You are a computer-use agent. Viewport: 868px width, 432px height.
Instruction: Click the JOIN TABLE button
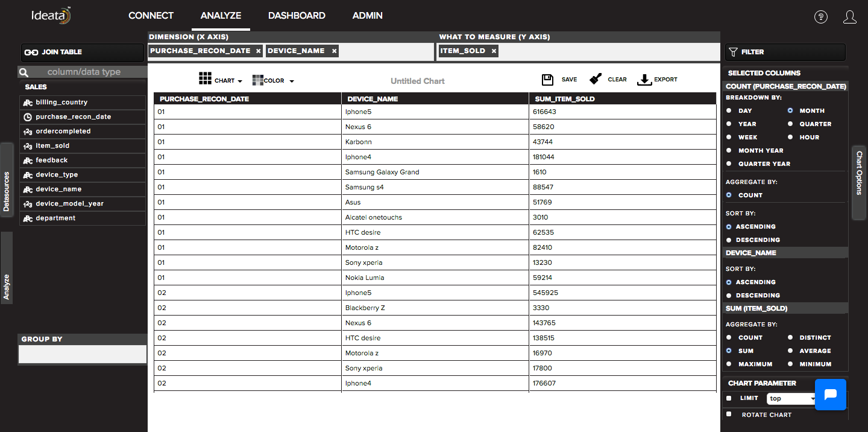pyautogui.click(x=83, y=52)
